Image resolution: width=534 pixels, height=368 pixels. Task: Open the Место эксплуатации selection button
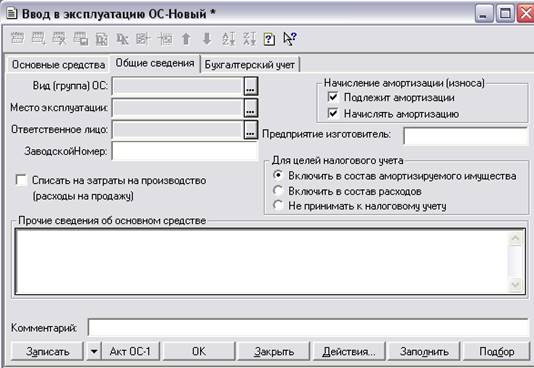tap(251, 108)
